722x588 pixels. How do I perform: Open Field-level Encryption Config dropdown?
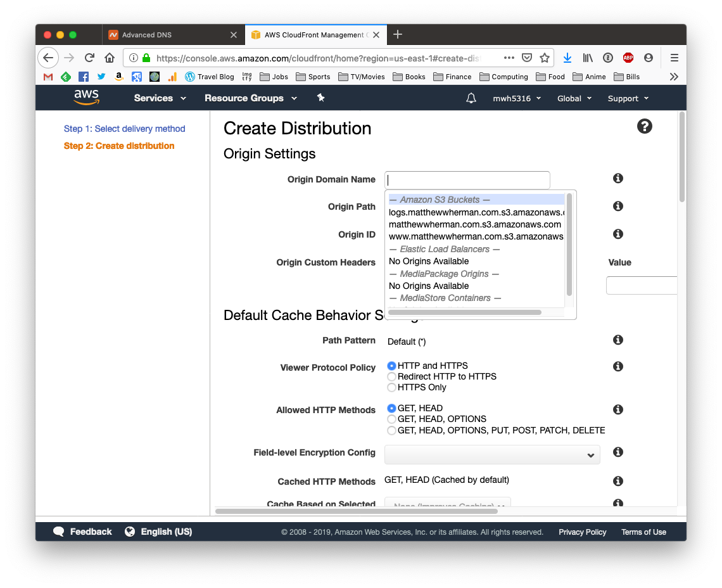[492, 455]
